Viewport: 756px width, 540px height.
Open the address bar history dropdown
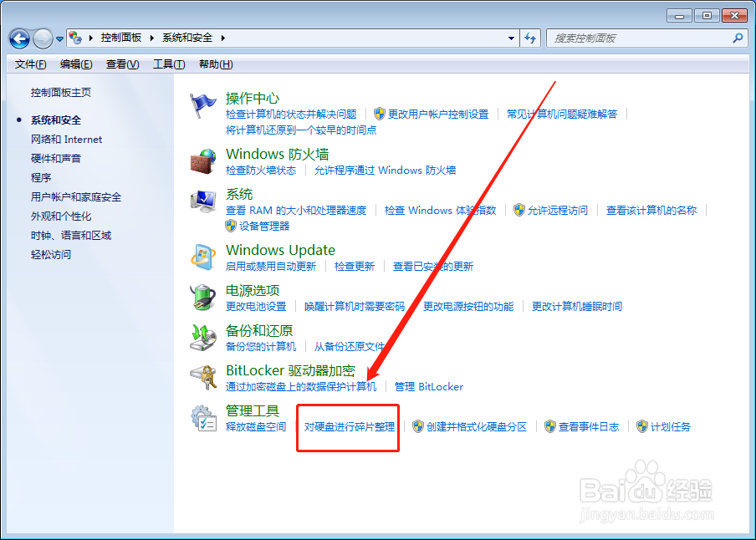tap(511, 38)
